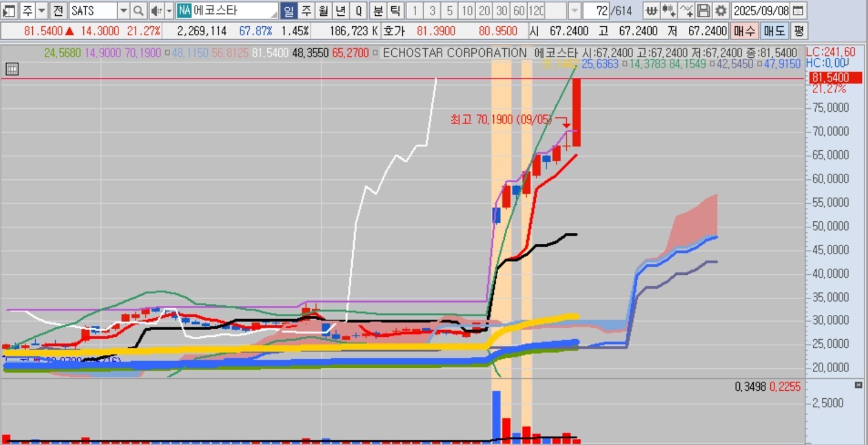Open the market type dropdown next to 주
The image size is (868, 445).
click(41, 10)
